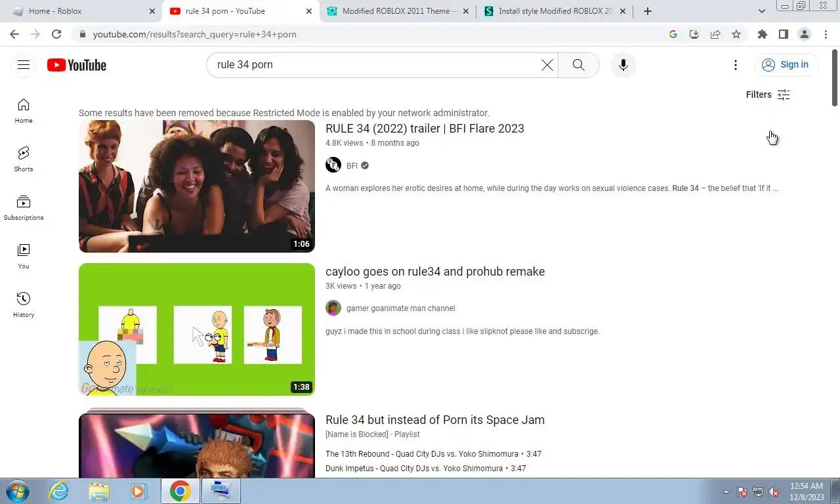Image resolution: width=840 pixels, height=504 pixels.
Task: Click the browser Back arrow
Action: pos(14,34)
